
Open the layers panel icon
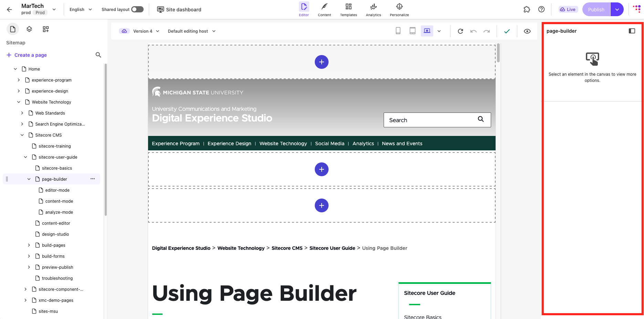[x=29, y=29]
